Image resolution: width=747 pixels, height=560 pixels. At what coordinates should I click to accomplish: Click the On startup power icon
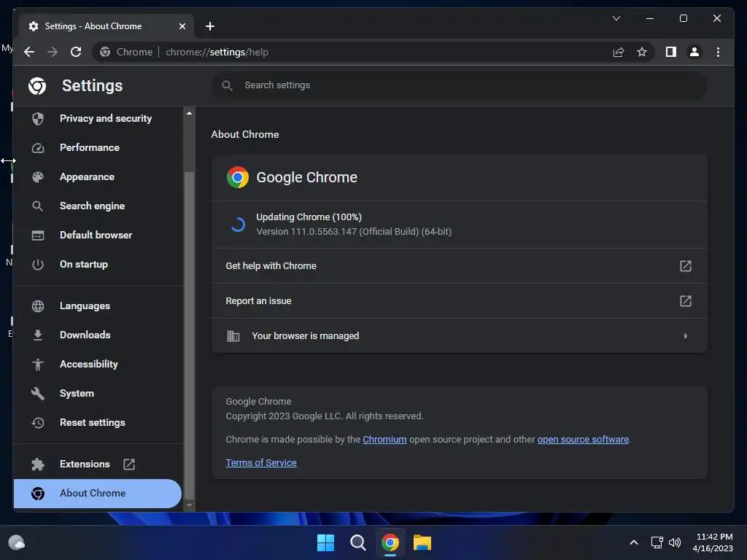[38, 265]
